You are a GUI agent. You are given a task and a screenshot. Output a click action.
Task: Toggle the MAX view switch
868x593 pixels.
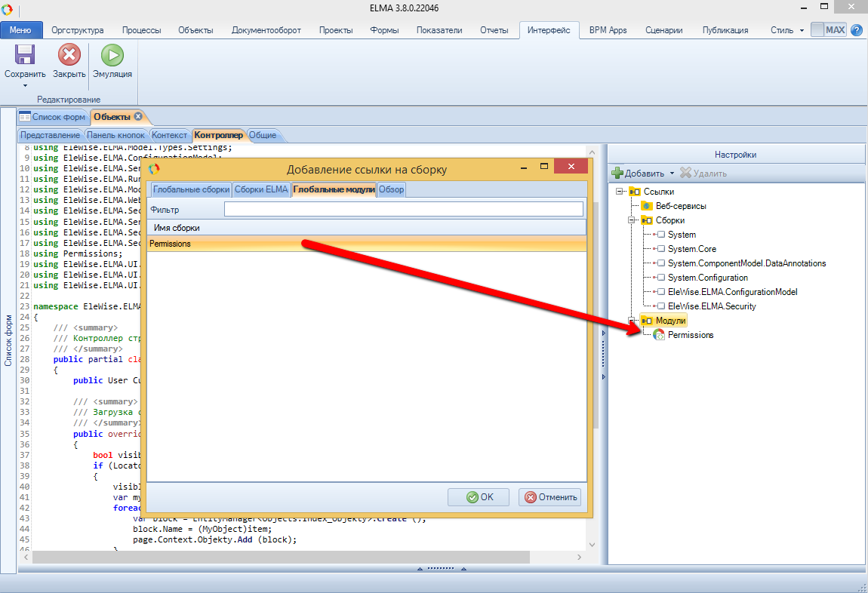[x=828, y=30]
